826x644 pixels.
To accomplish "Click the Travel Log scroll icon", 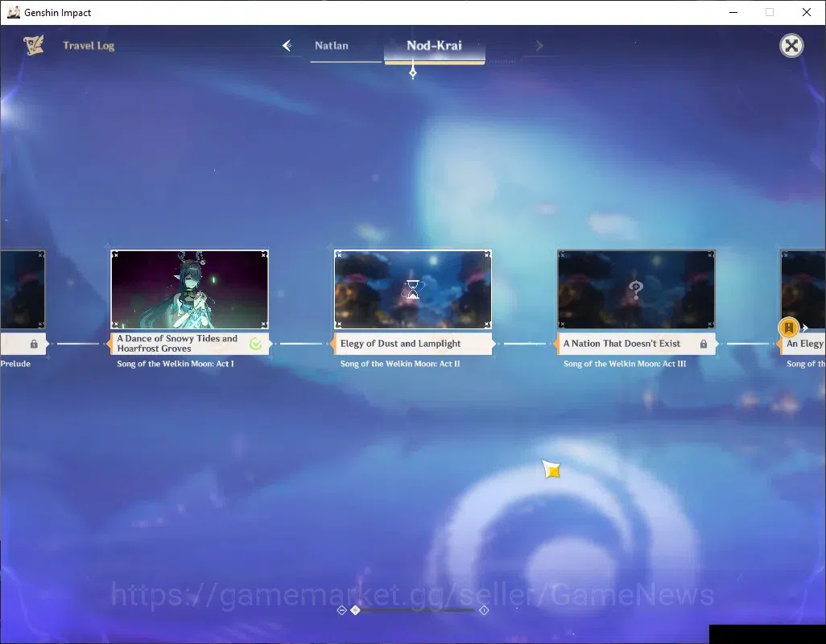I will click(x=33, y=45).
